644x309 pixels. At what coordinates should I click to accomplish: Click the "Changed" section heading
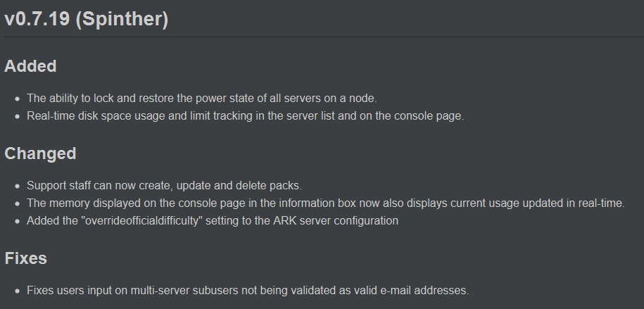[x=40, y=153]
